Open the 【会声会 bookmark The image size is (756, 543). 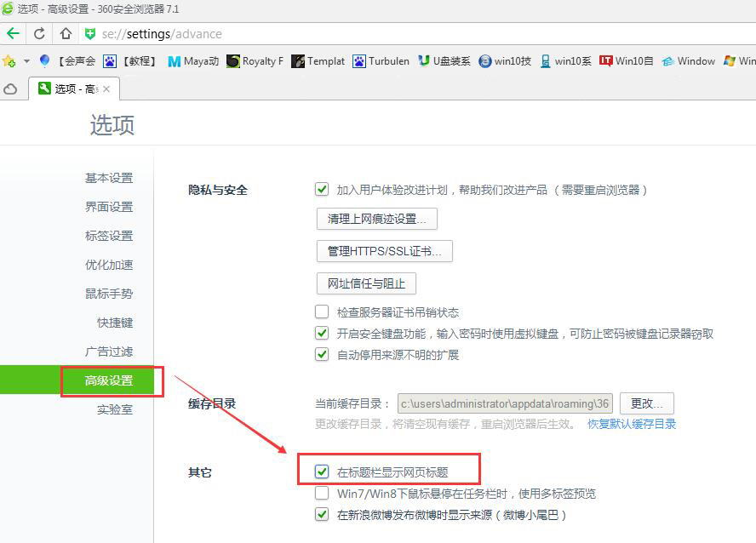point(77,61)
